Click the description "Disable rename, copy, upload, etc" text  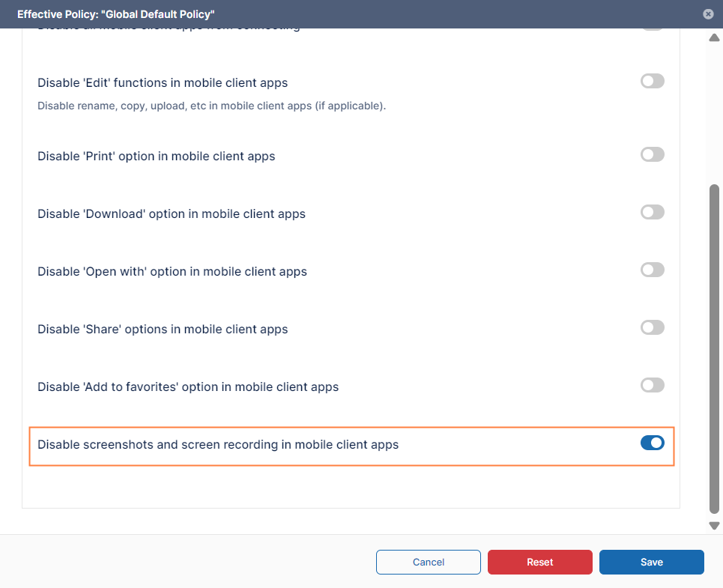click(211, 106)
